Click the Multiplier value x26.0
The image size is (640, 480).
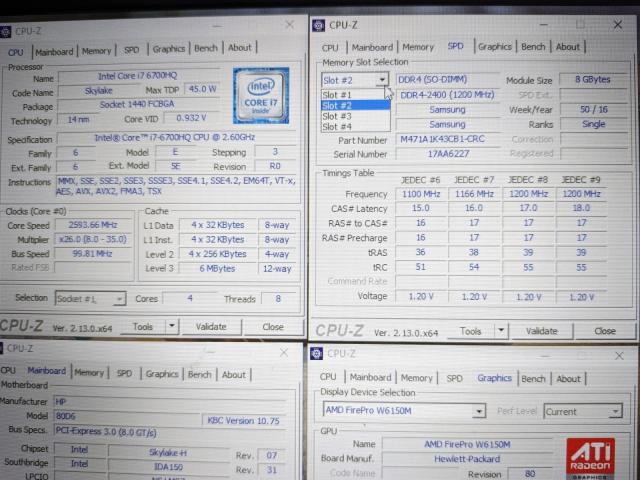(93, 239)
